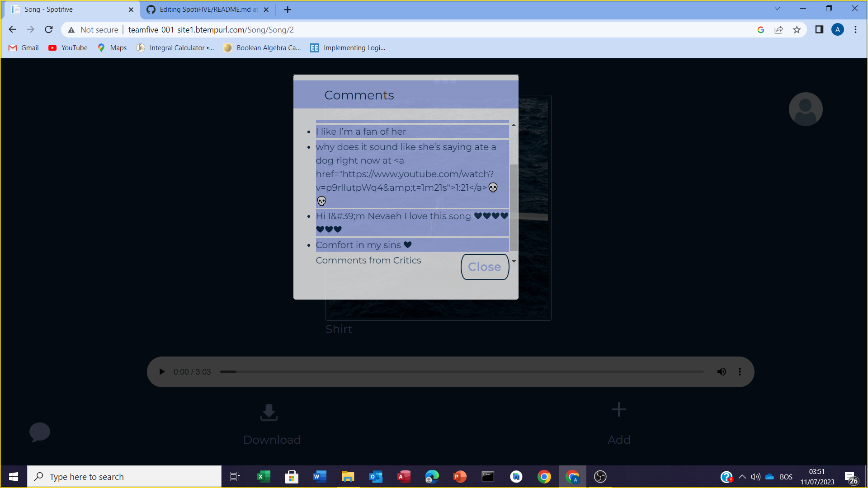This screenshot has width=868, height=488.
Task: Click the Download icon for the song
Action: tap(269, 413)
